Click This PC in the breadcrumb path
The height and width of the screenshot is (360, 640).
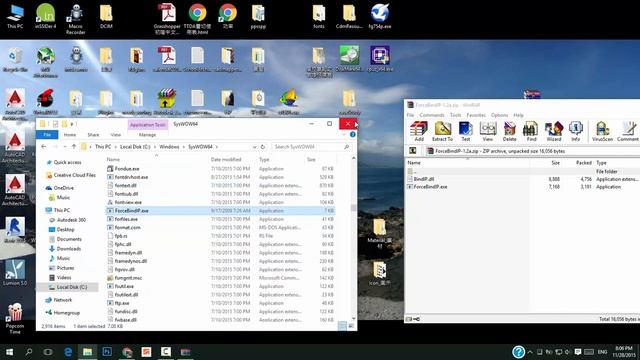(x=102, y=147)
